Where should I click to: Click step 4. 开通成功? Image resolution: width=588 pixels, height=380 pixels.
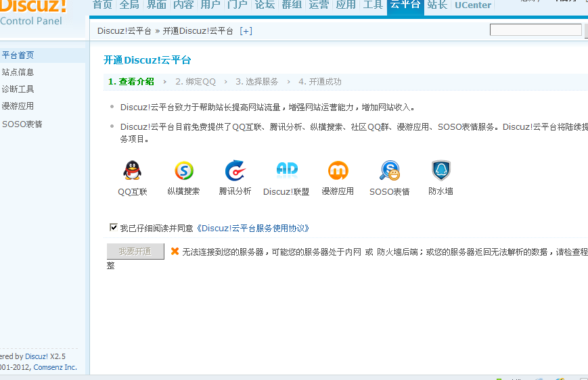(320, 82)
